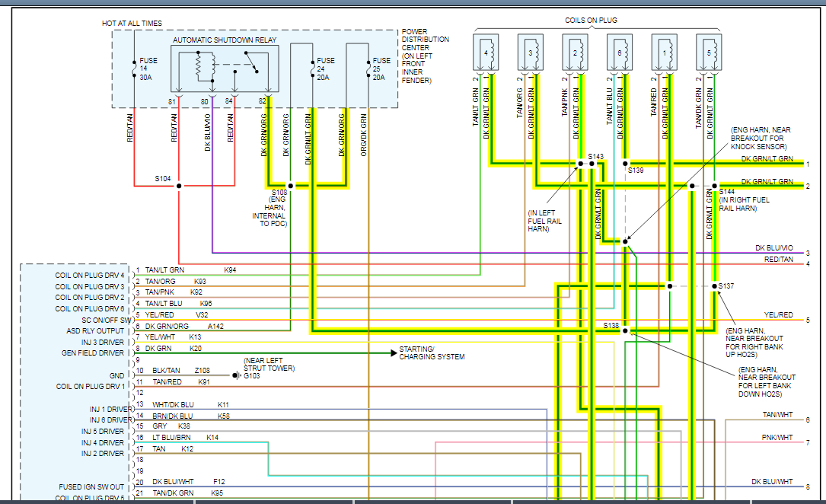This screenshot has height=504, width=826.
Task: Click the GEN FIELD DRIVER pin label
Action: coord(92,353)
